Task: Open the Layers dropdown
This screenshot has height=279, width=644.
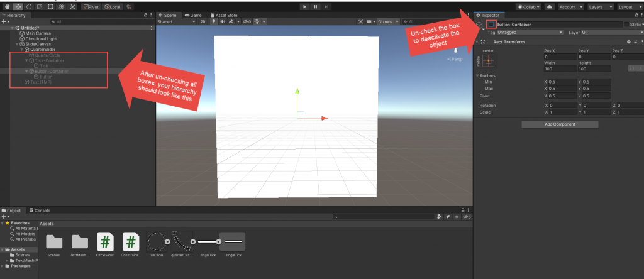Action: pos(601,7)
